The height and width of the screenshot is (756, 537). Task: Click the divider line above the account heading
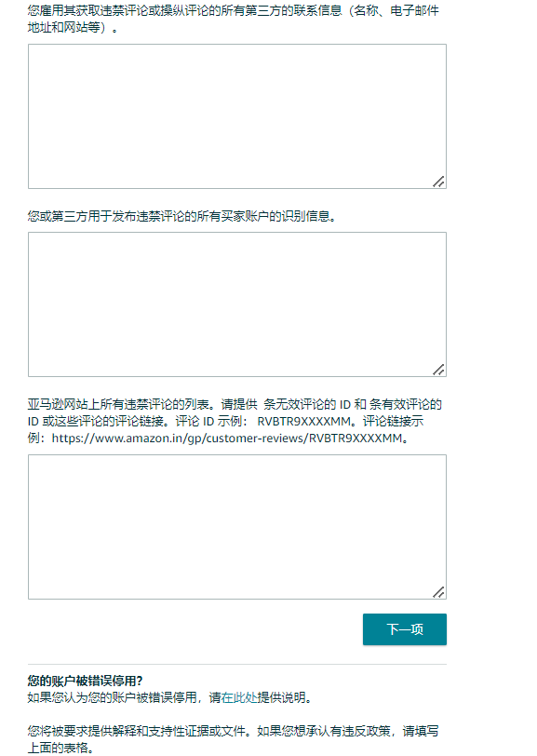click(x=237, y=664)
